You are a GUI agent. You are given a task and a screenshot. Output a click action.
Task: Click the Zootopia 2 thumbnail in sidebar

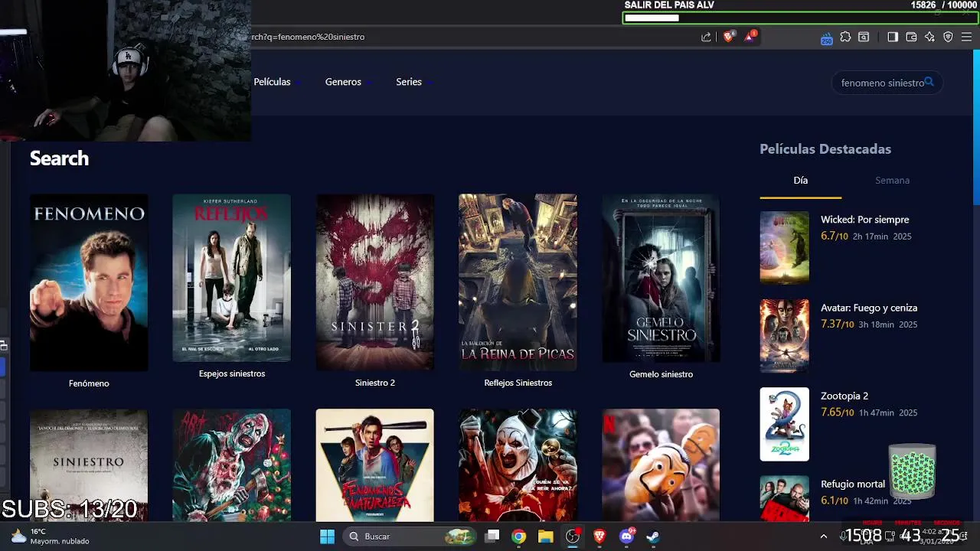click(x=784, y=424)
